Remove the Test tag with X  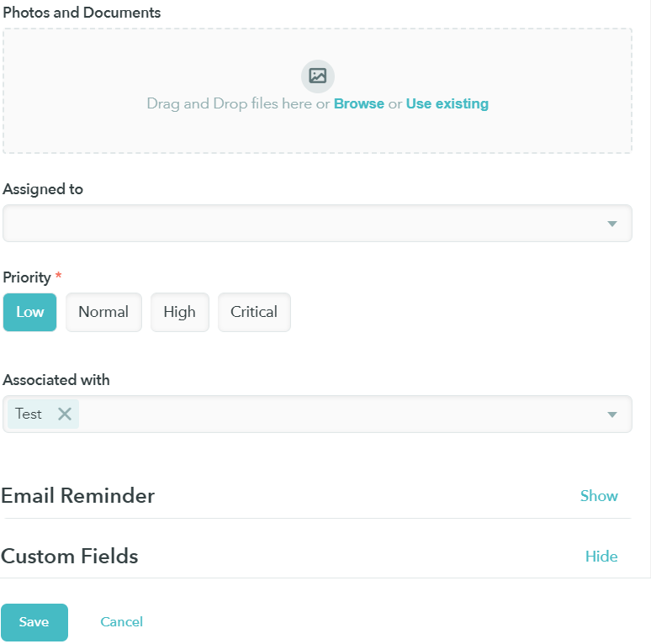click(65, 414)
